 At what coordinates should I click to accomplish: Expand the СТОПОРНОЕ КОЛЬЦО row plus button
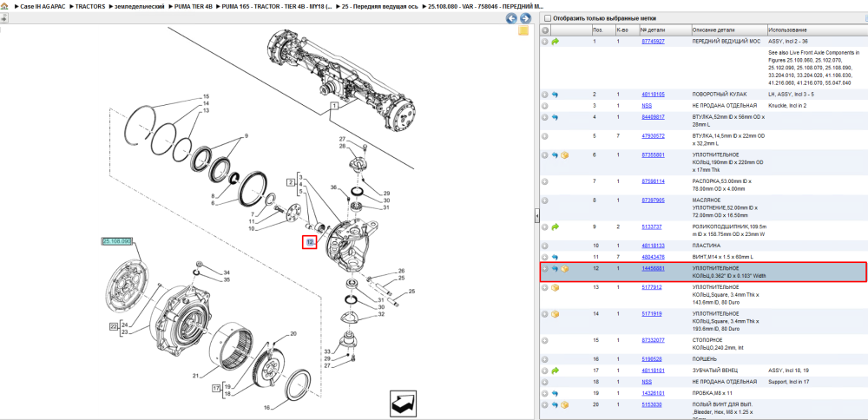[x=545, y=340]
